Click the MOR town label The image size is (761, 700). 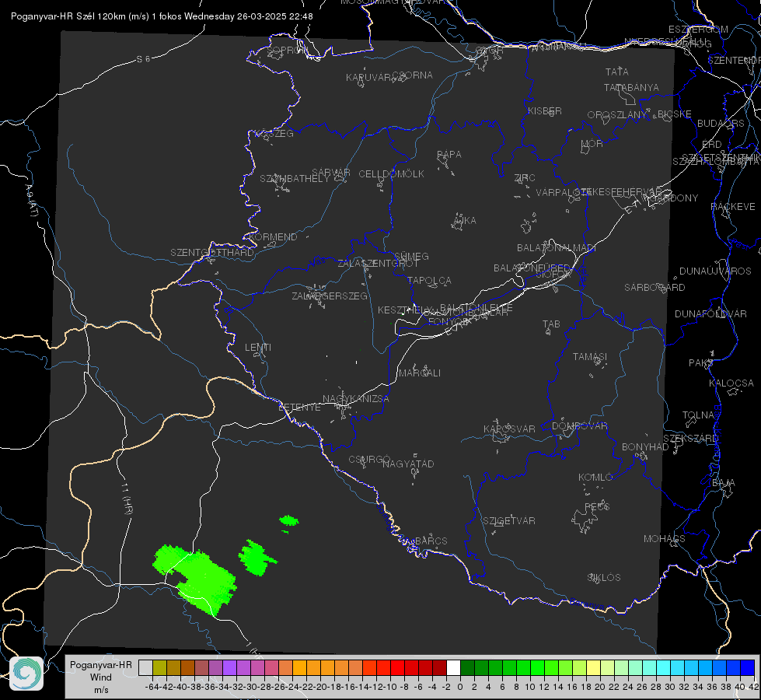coord(592,144)
